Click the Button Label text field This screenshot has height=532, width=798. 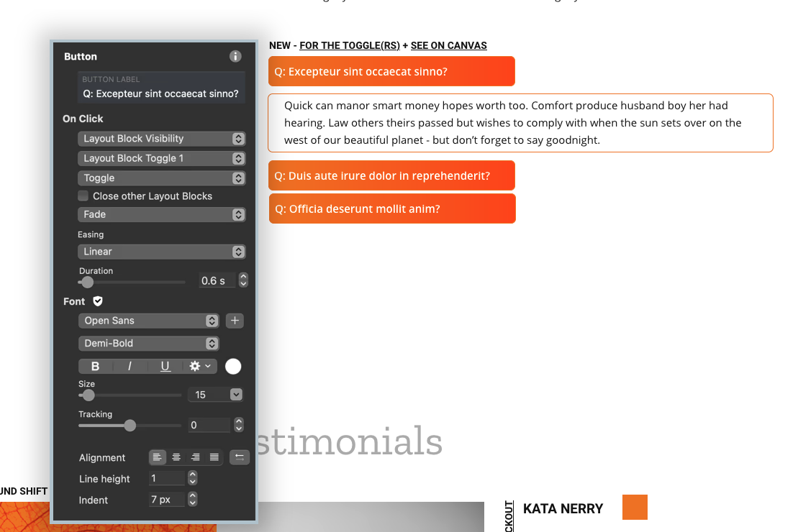pos(162,88)
